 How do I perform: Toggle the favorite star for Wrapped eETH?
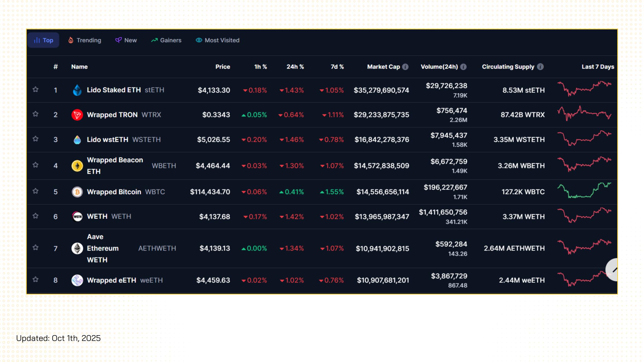[36, 280]
